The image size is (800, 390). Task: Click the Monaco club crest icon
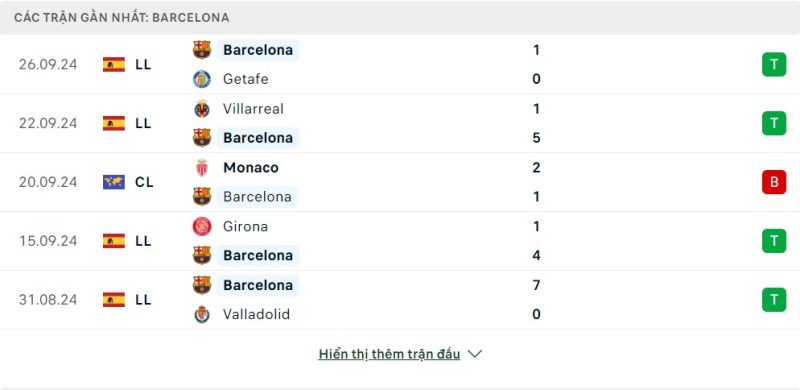tap(202, 167)
